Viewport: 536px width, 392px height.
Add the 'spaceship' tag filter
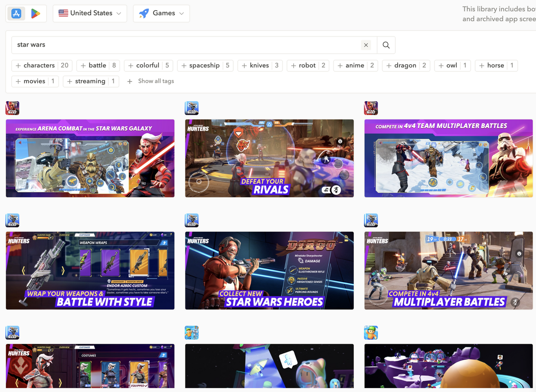(x=205, y=65)
